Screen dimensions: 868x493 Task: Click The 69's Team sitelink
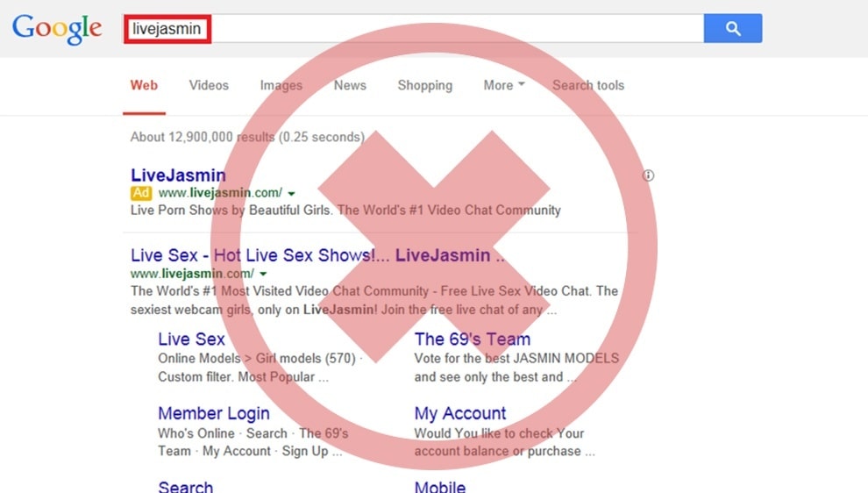coord(472,339)
